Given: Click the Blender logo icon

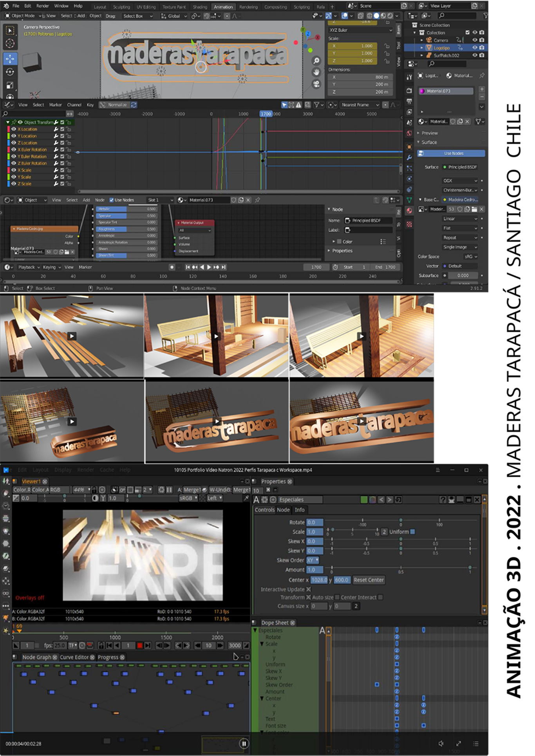Looking at the screenshot, I should tap(6, 6).
